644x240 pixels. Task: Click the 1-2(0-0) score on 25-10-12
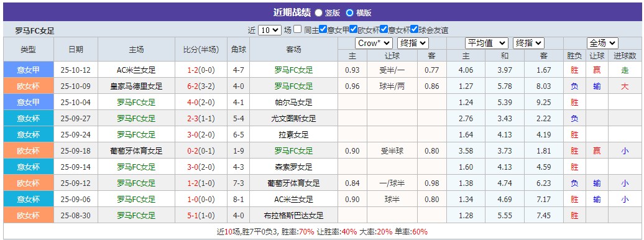(x=201, y=70)
